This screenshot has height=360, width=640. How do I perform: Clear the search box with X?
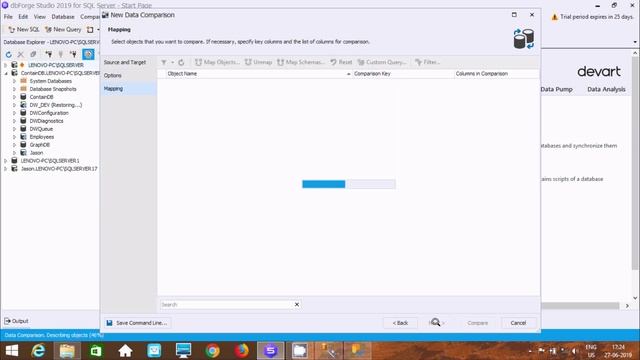(297, 304)
